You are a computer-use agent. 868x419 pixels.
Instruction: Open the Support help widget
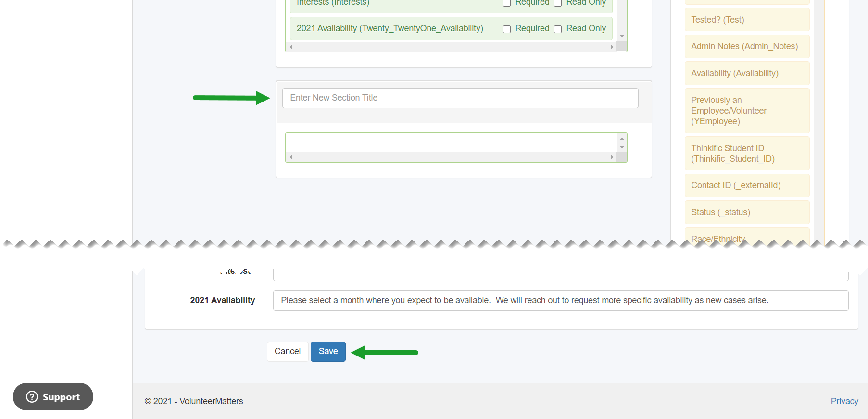(53, 397)
